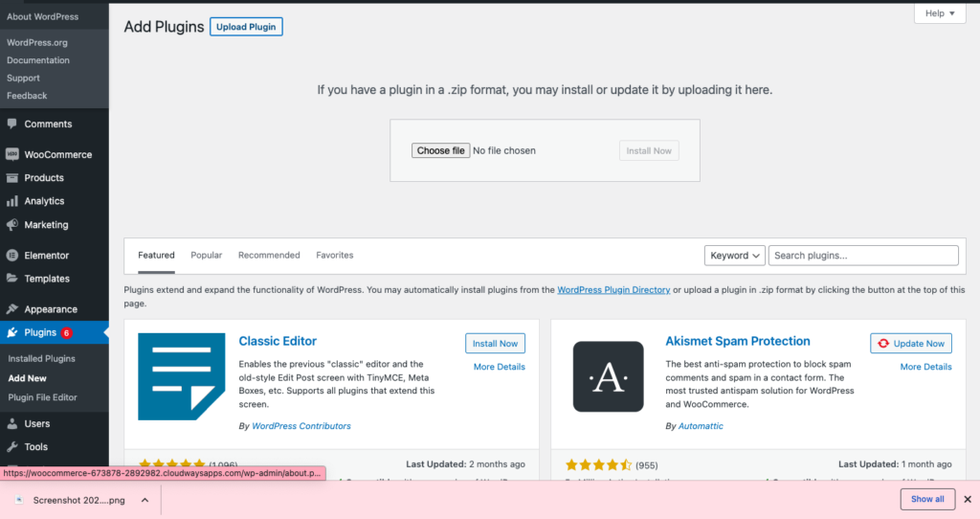Click the Search plugins input field

863,255
